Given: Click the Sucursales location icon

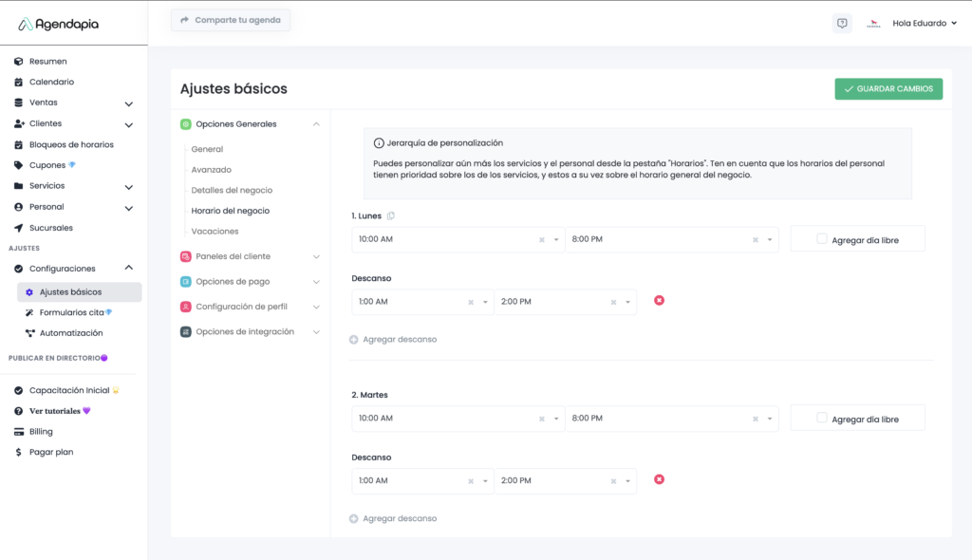Looking at the screenshot, I should click(19, 228).
